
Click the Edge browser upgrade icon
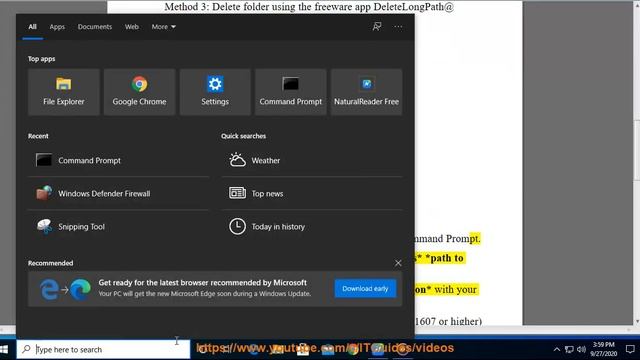(65, 289)
